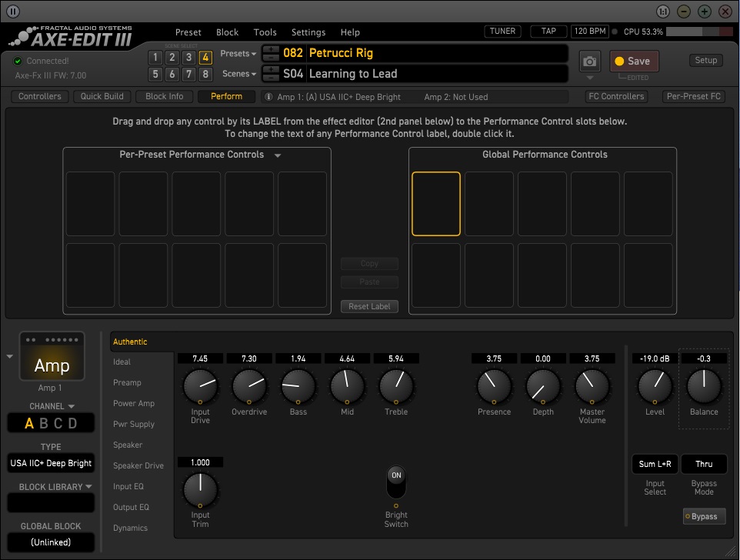Open the TUNER
740x560 pixels.
coord(502,31)
